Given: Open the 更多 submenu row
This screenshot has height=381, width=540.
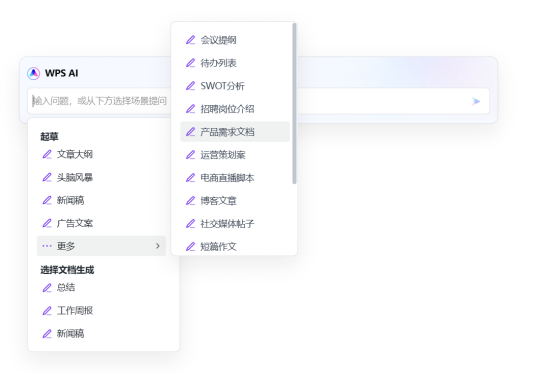Looking at the screenshot, I should coord(101,246).
